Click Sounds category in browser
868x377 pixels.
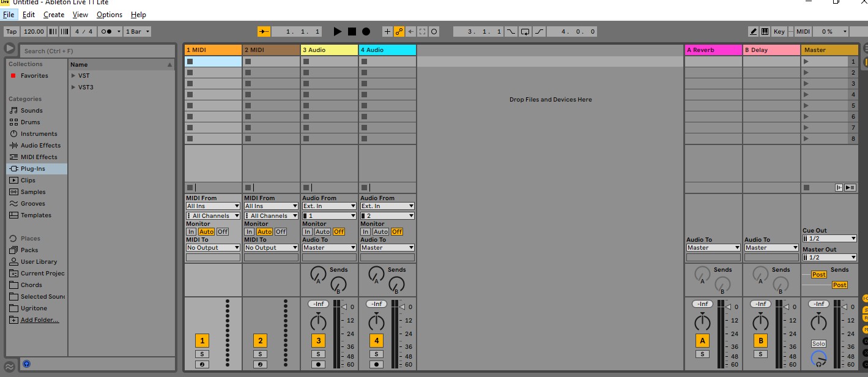32,111
